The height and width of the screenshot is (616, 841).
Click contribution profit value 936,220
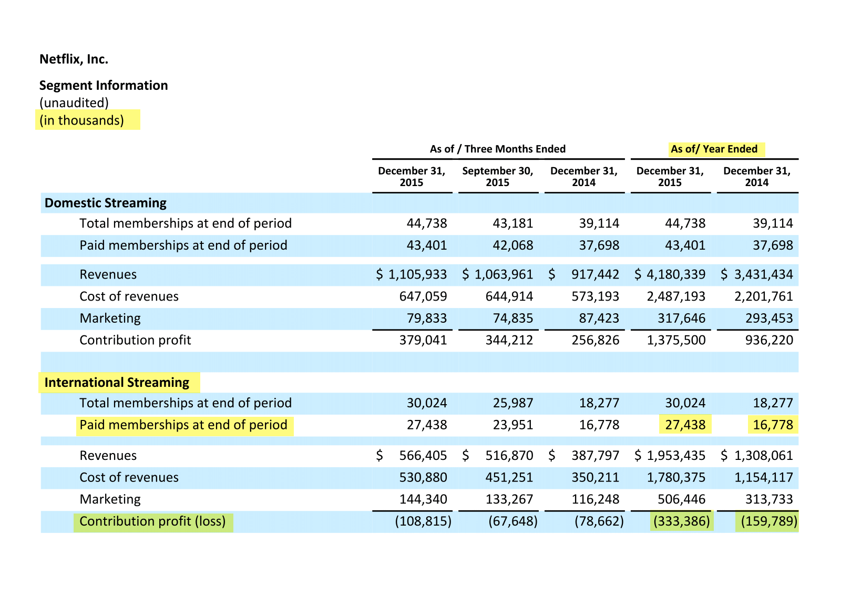(x=769, y=341)
